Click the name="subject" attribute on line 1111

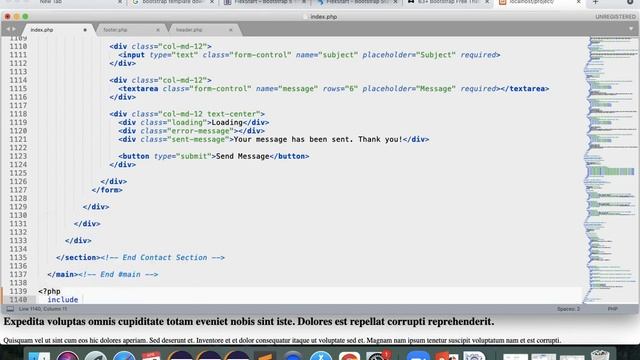(x=327, y=55)
